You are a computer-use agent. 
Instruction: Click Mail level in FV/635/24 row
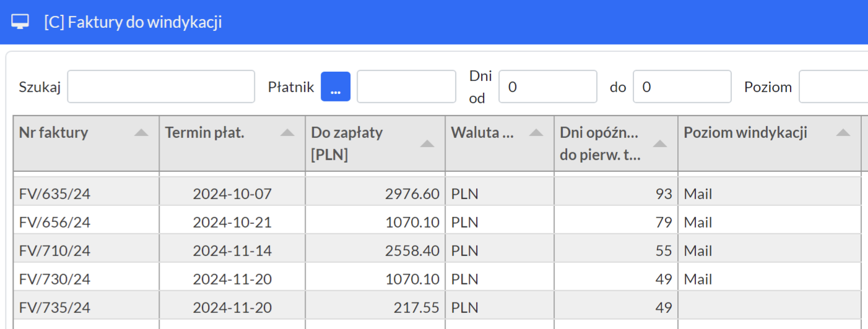(698, 194)
